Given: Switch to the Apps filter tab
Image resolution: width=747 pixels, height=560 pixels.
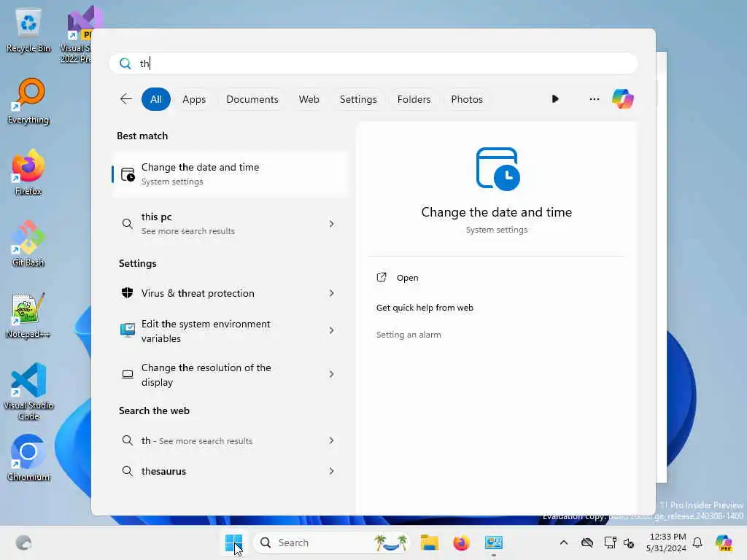Looking at the screenshot, I should (194, 99).
